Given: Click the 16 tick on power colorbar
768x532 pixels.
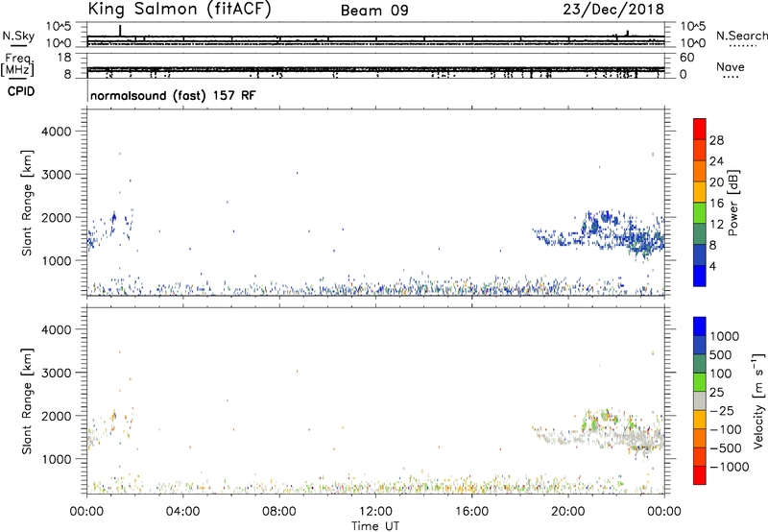Looking at the screenshot, I should pyautogui.click(x=716, y=204).
